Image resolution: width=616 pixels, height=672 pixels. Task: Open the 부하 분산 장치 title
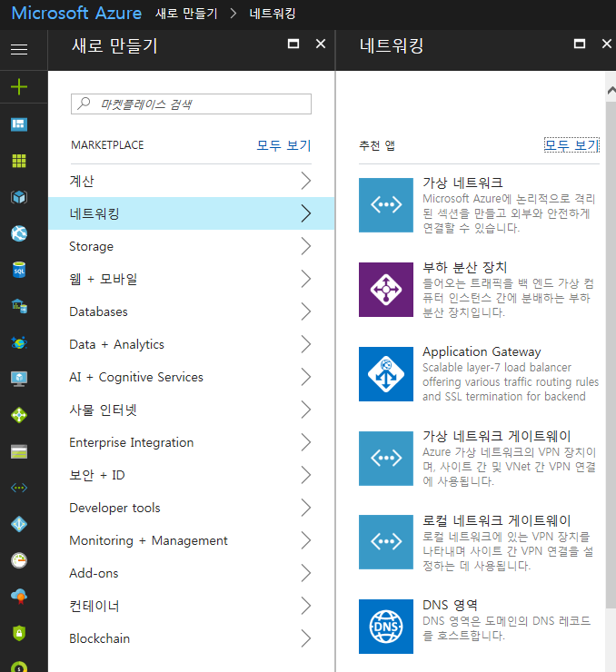(464, 267)
